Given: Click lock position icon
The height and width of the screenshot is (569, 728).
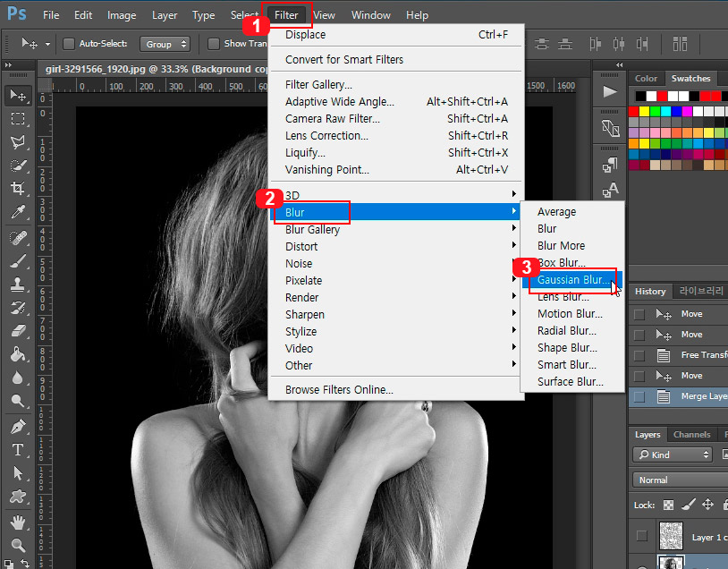Looking at the screenshot, I should coord(707,505).
